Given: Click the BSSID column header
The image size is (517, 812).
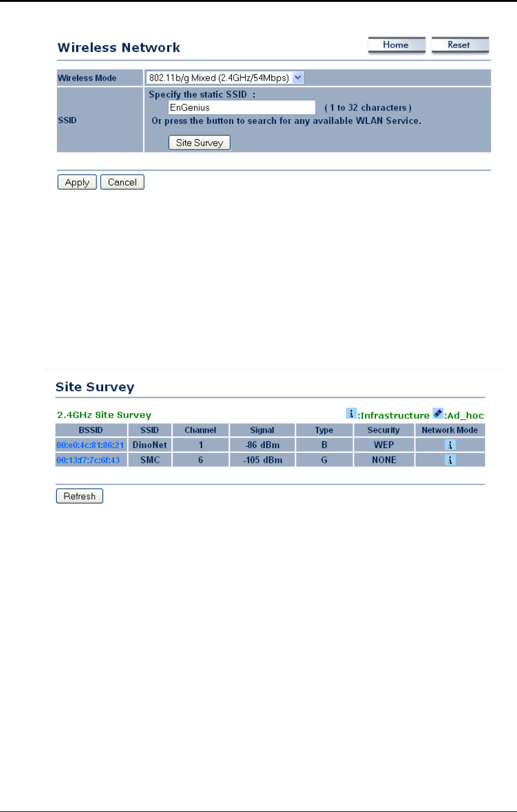Looking at the screenshot, I should pos(90,430).
